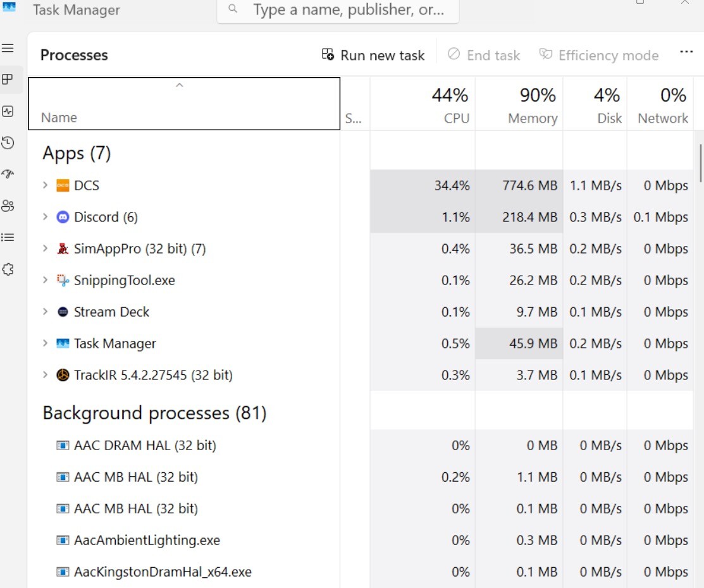Open the Details sidebar page
704x588 pixels.
click(8, 238)
